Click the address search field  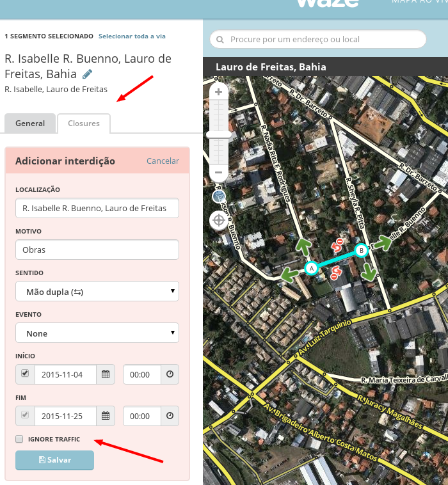click(318, 40)
